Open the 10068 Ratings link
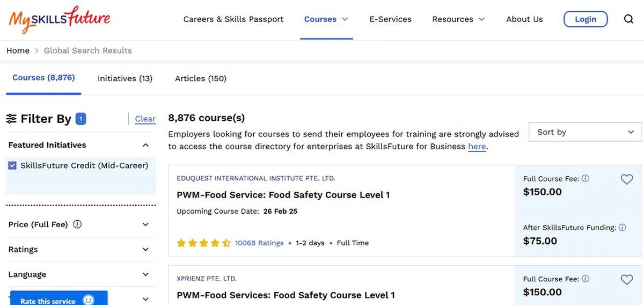 pyautogui.click(x=259, y=243)
